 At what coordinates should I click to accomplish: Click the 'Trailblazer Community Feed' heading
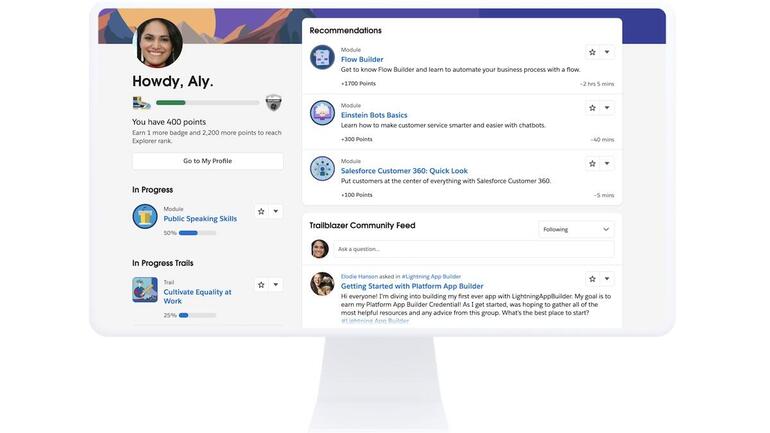(362, 225)
